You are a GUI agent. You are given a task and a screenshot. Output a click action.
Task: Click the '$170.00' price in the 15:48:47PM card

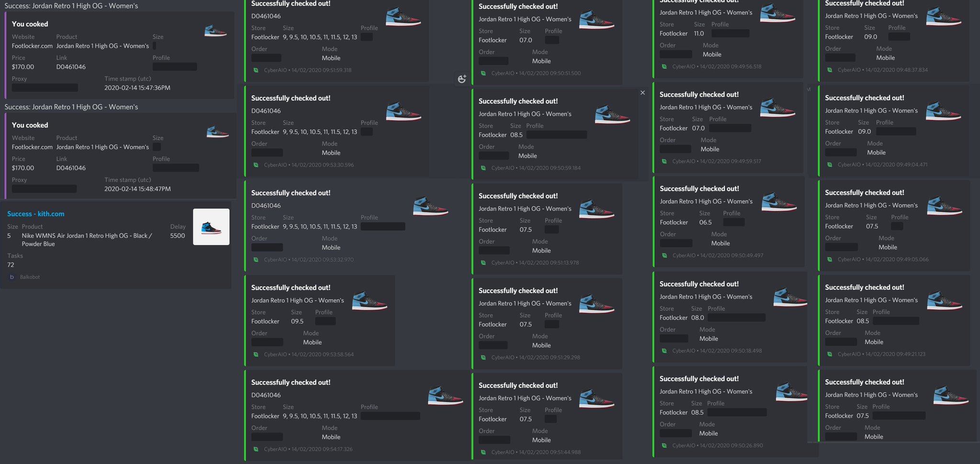tap(23, 168)
